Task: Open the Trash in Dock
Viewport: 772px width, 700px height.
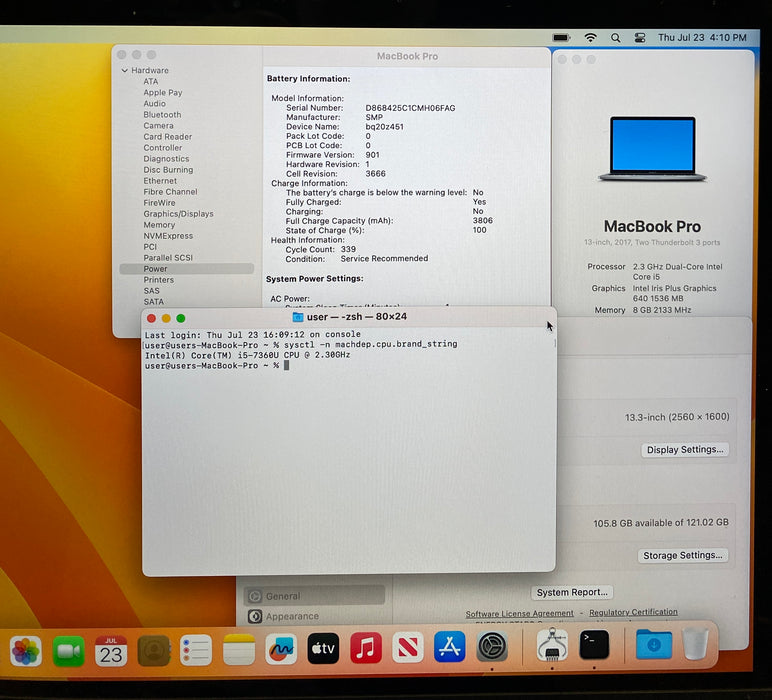Action: coord(695,643)
